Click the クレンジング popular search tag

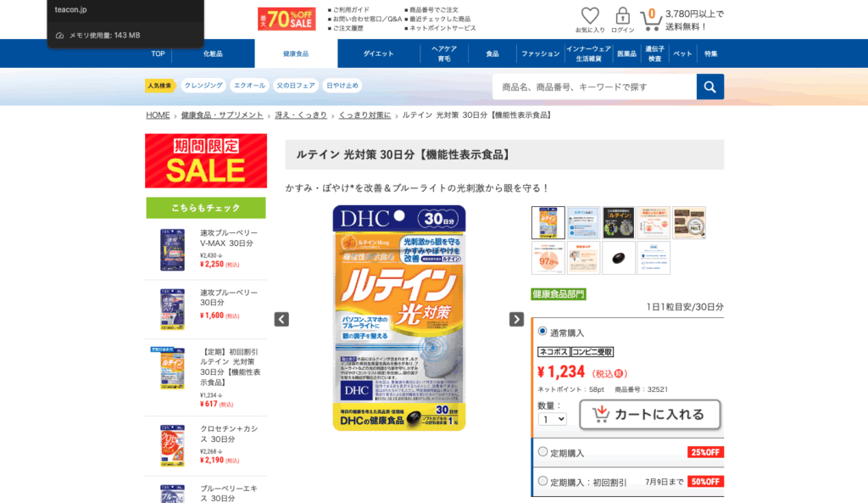203,86
